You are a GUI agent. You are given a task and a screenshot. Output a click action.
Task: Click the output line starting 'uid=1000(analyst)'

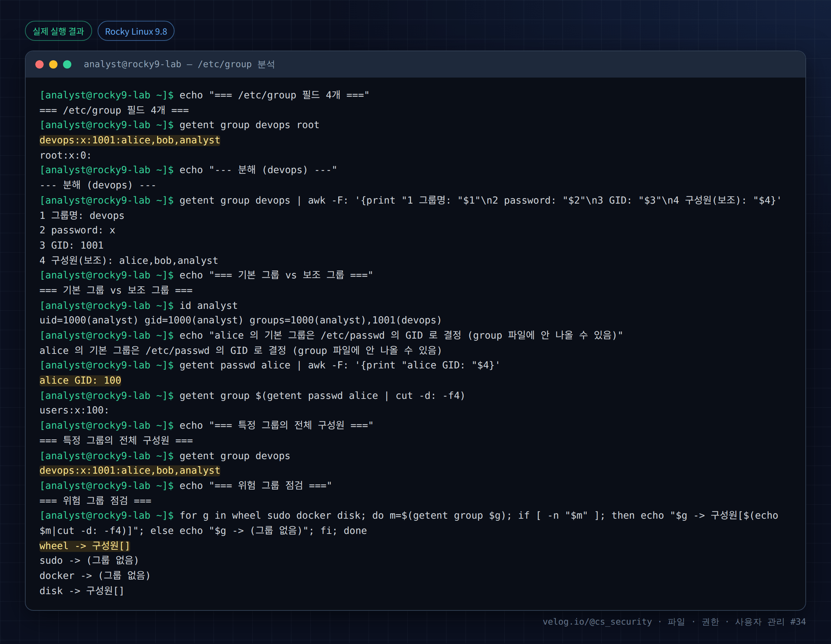241,320
